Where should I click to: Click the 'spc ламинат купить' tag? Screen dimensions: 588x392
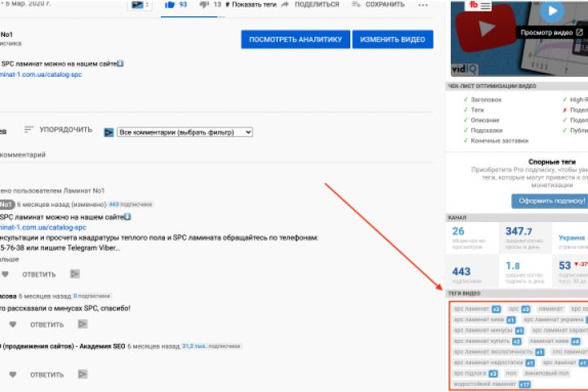[482, 341]
